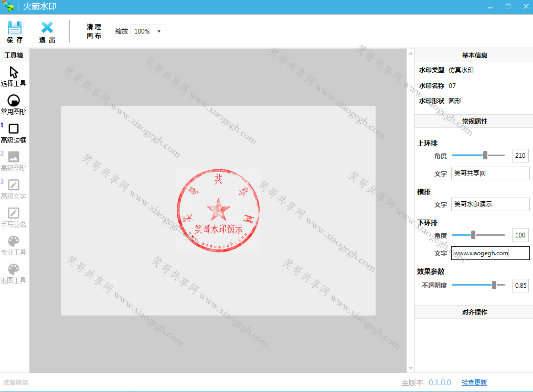Click the 下环排 angle value 100 field
The image size is (533, 392).
(520, 235)
